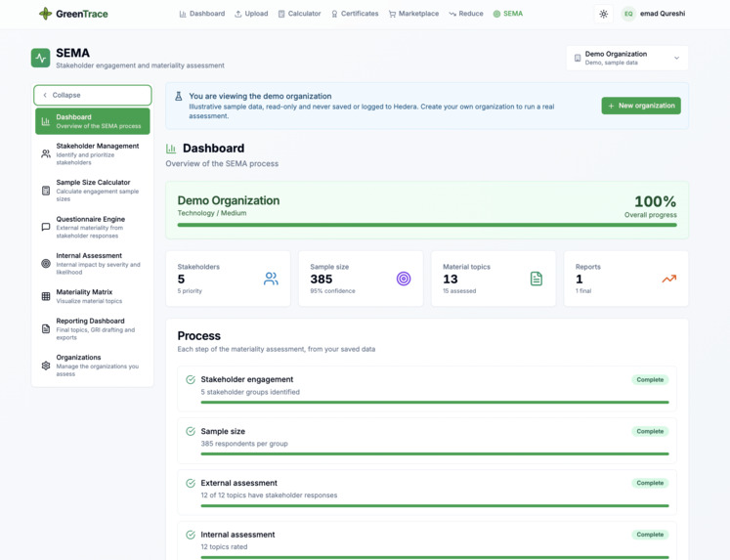Click the purple target icon on Sample size card
Viewport: 730px width, 560px height.
click(404, 279)
